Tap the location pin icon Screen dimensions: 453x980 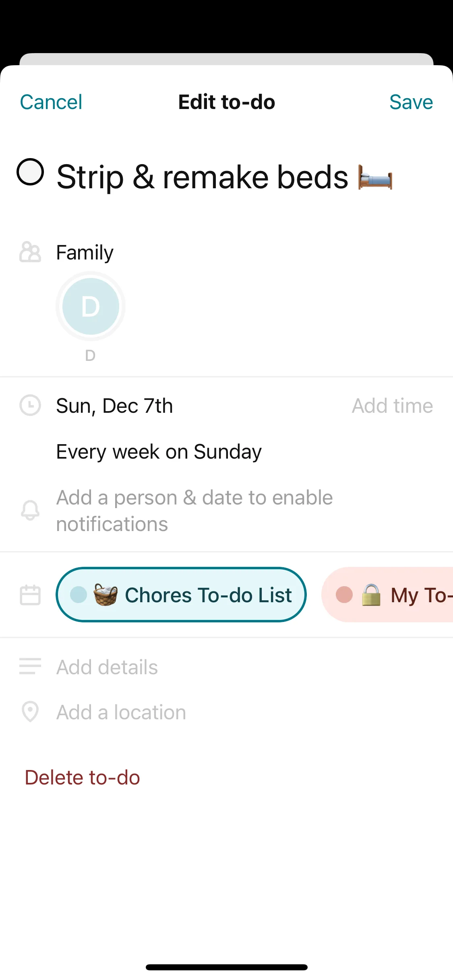click(30, 712)
